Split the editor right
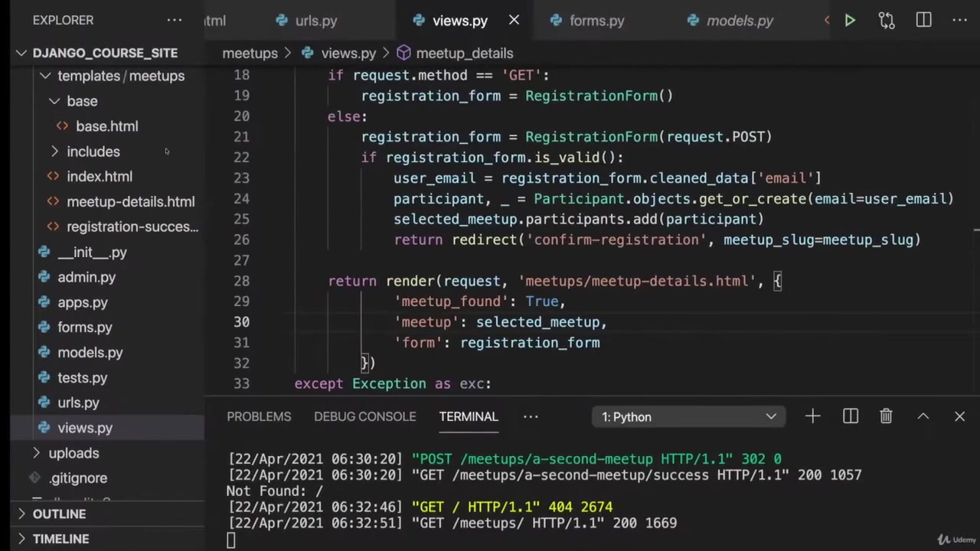The height and width of the screenshot is (551, 980). tap(923, 21)
